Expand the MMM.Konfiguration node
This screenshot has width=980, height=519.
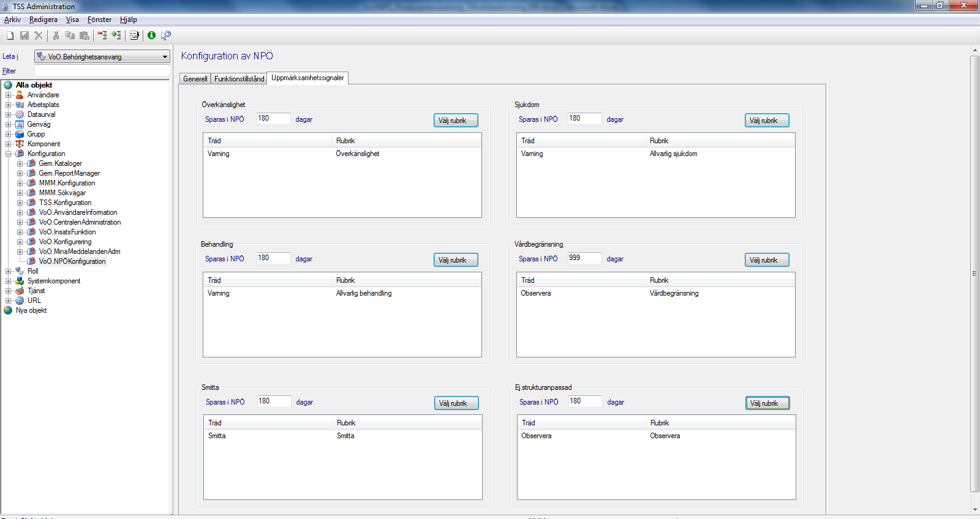point(20,183)
